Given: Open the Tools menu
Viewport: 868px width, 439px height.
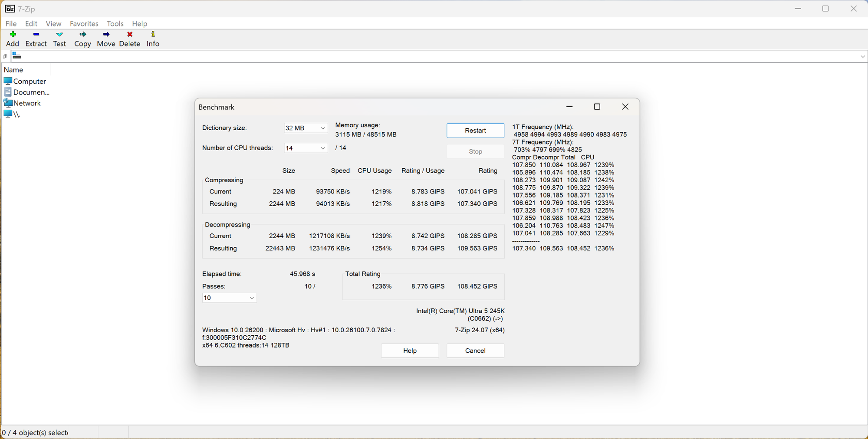Looking at the screenshot, I should (x=115, y=23).
